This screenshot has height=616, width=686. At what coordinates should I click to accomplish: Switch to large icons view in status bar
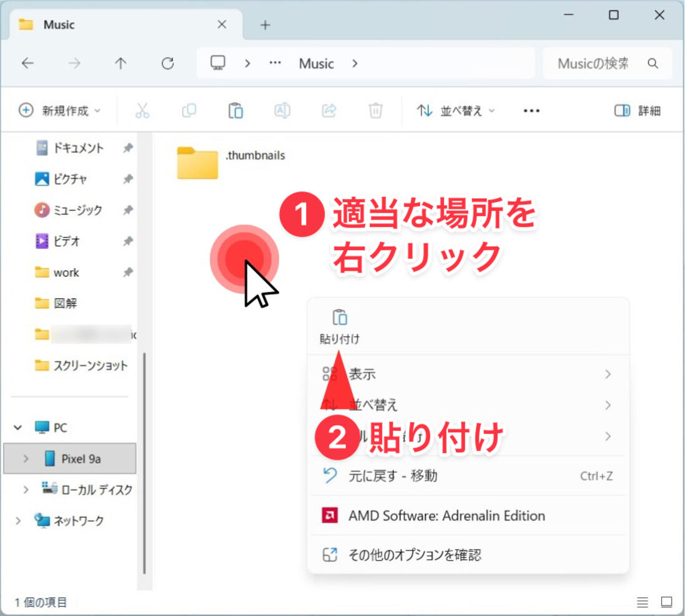click(x=666, y=602)
